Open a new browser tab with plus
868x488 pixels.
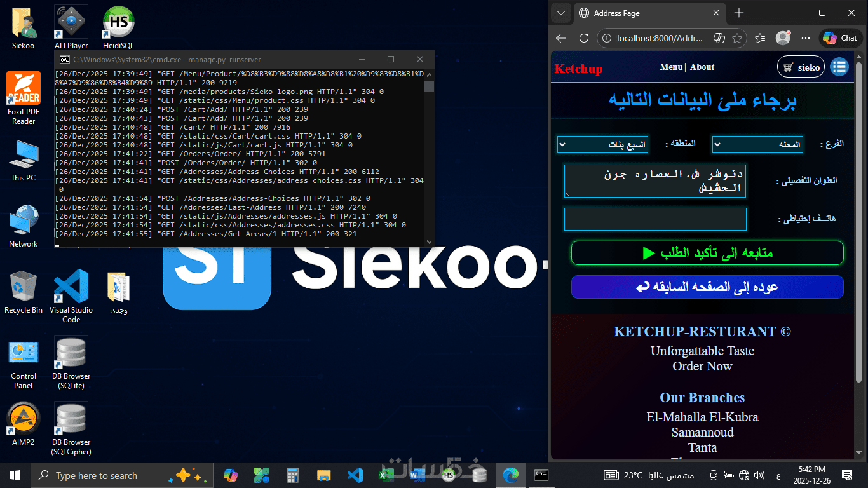(x=739, y=13)
